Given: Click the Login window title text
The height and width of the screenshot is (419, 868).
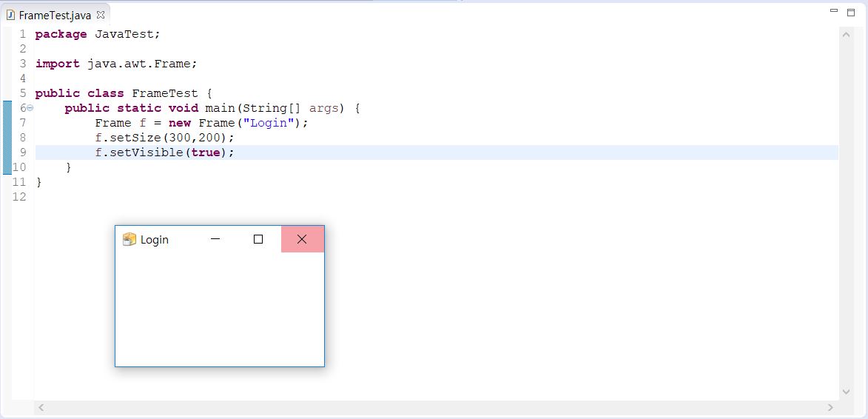Looking at the screenshot, I should click(x=155, y=240).
